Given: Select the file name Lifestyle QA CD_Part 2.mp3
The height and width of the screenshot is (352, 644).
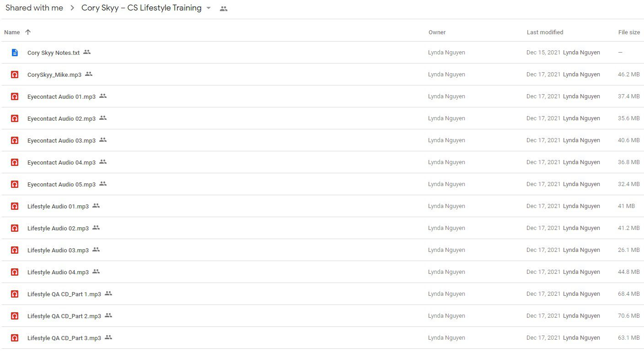Looking at the screenshot, I should 64,316.
